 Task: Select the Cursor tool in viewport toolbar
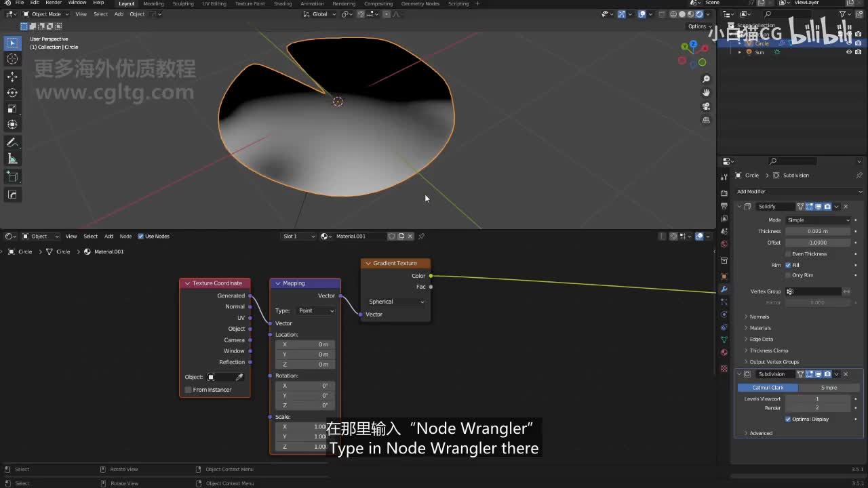[x=12, y=59]
